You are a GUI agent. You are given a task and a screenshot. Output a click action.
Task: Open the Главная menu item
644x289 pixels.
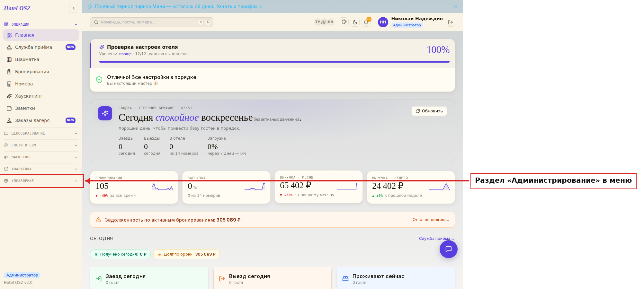41,35
